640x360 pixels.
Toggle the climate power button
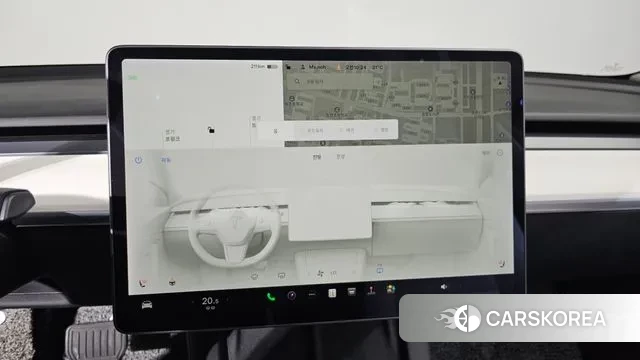tap(138, 160)
